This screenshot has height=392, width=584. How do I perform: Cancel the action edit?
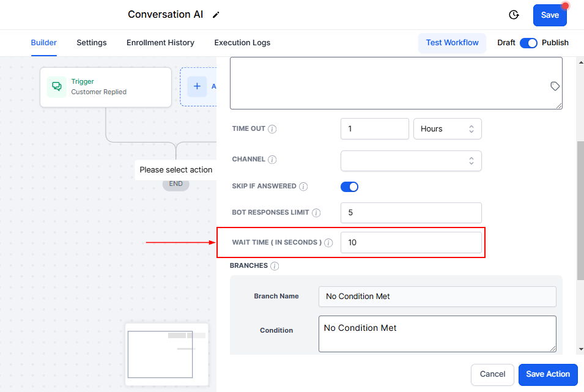tap(492, 374)
